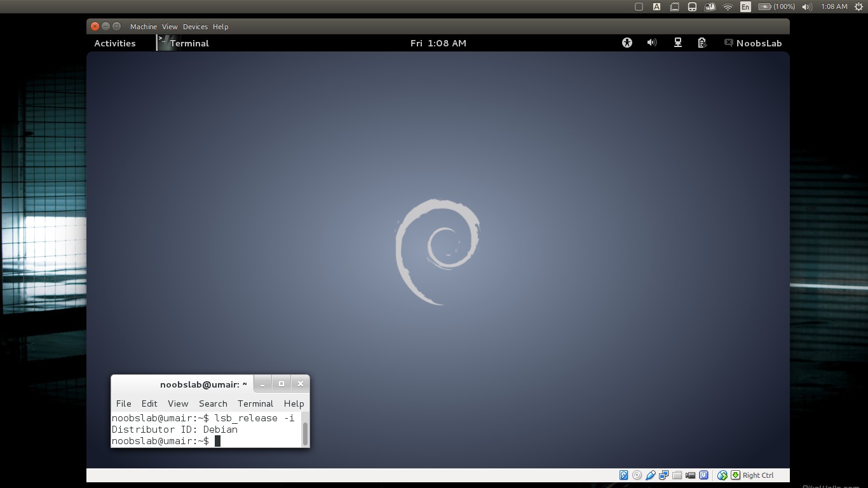Open the terminal Edit menu
Viewport: 868px width, 488px height.
click(x=149, y=403)
